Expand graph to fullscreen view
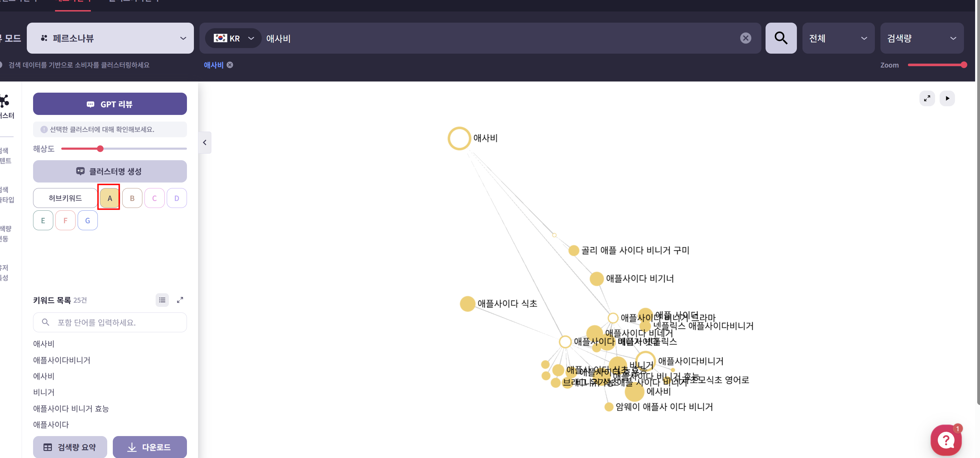The height and width of the screenshot is (458, 980). pyautogui.click(x=927, y=98)
